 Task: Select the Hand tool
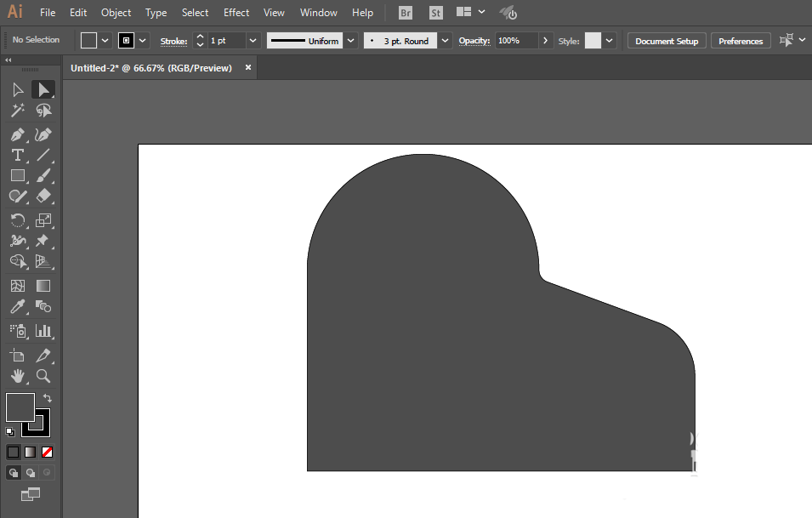[x=17, y=376]
